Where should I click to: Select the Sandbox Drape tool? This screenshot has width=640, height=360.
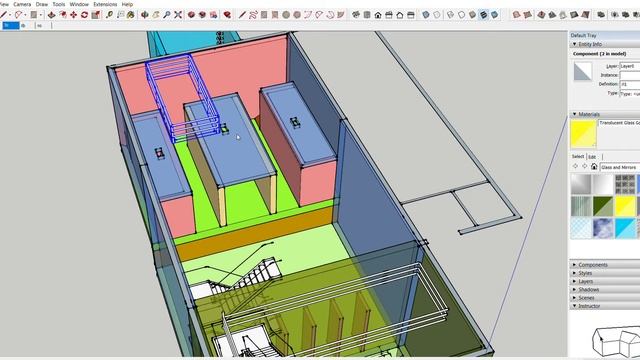[x=563, y=15]
